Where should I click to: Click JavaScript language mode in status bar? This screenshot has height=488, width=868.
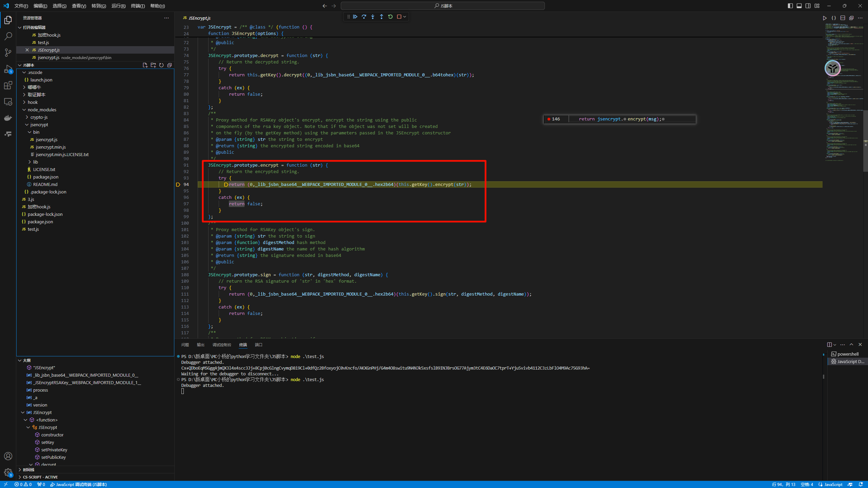pyautogui.click(x=833, y=485)
